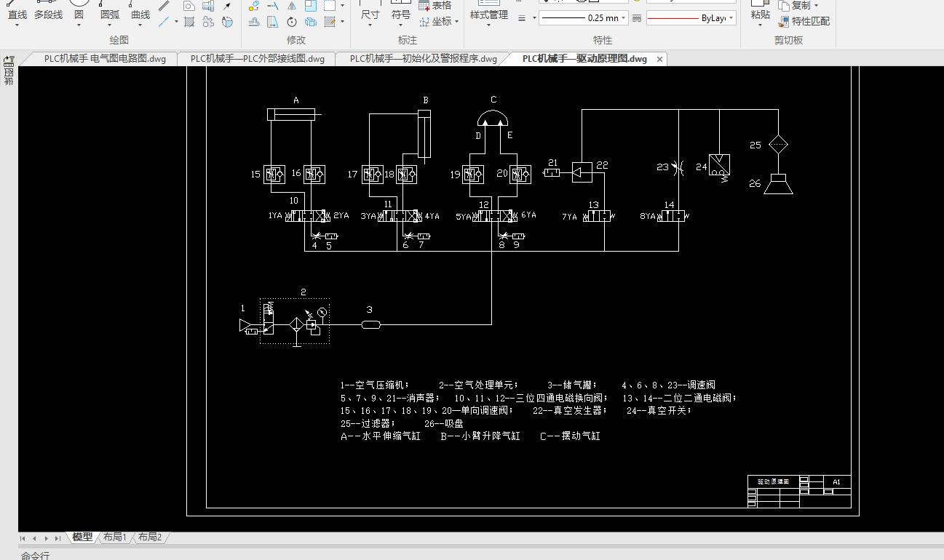Screen dimensions: 944x560
Task: Open the 图册 side panel
Action: (9, 72)
